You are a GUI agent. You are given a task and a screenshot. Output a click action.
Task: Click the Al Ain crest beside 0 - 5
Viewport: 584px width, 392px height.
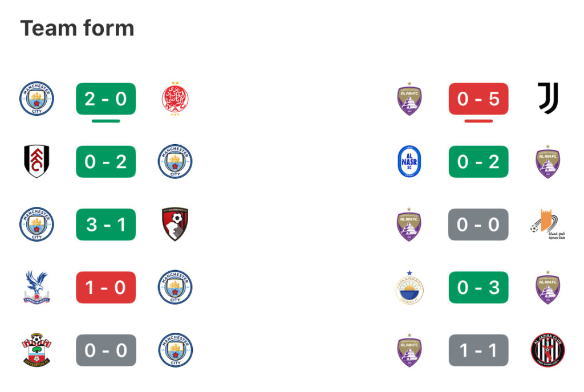409,99
